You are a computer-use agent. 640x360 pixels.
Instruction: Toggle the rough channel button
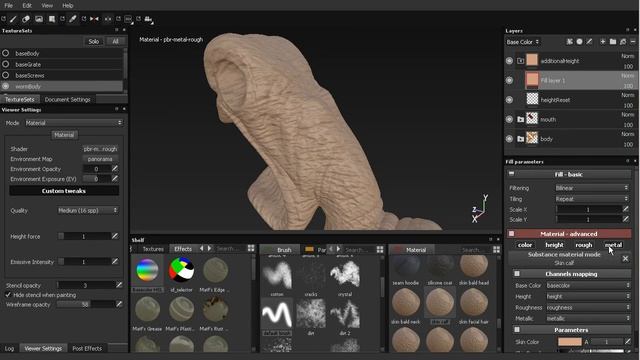pos(584,245)
